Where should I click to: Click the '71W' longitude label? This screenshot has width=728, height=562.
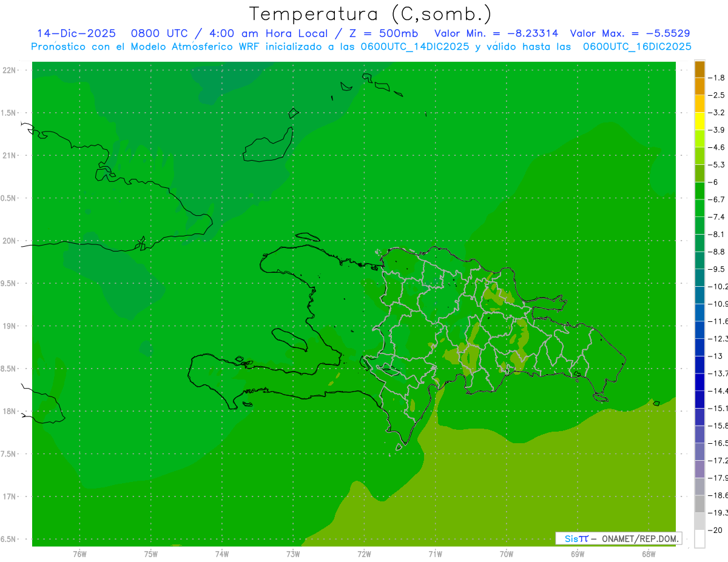[x=435, y=554]
